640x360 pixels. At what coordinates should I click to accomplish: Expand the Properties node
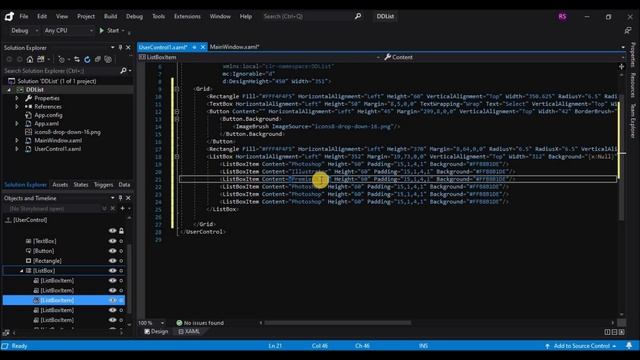point(17,98)
